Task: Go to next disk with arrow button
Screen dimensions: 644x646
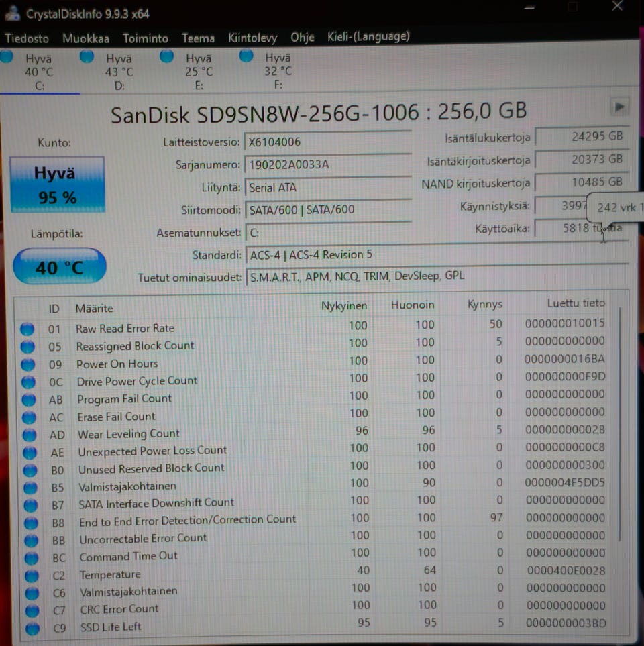Action: pos(620,107)
